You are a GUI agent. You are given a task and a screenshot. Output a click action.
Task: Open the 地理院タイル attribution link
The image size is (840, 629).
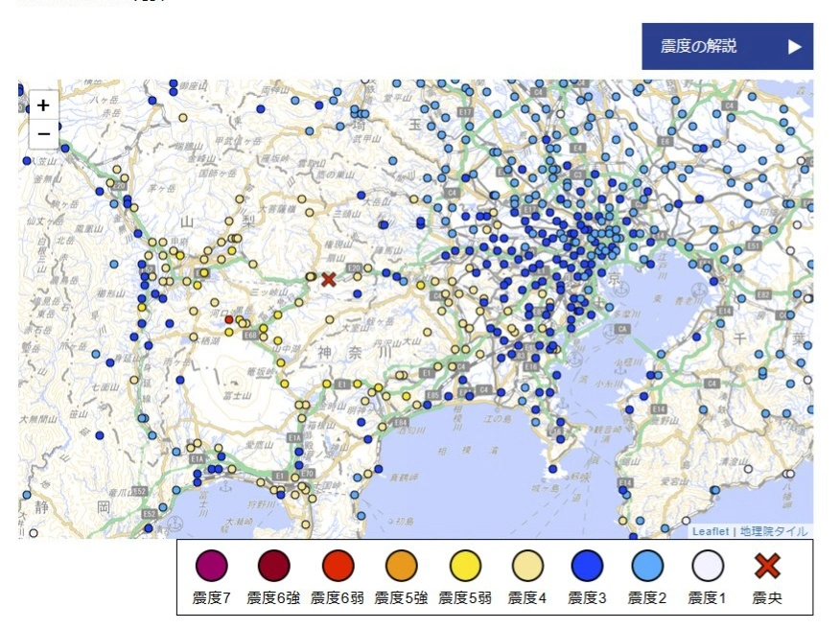[774, 531]
